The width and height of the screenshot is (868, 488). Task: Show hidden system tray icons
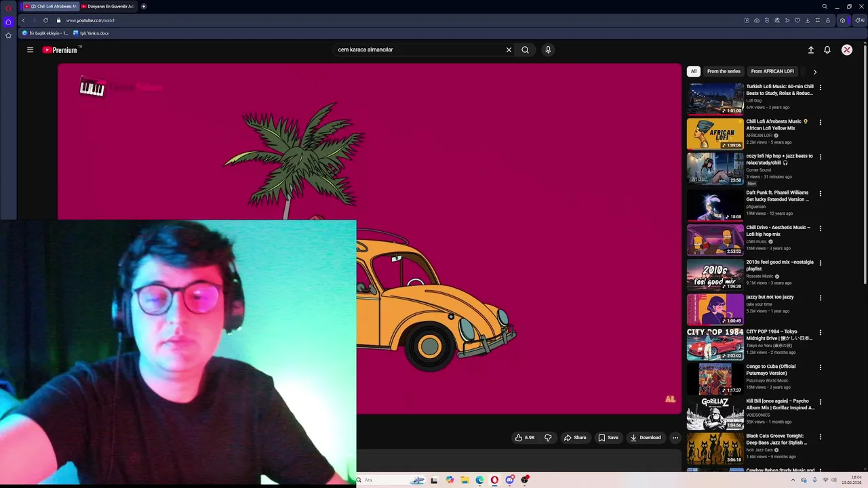point(793,480)
